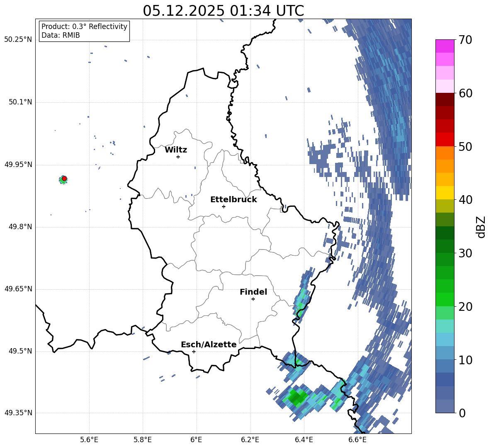Viewport: 491px width, 448px height.
Task: Click the magenta top colorbar swatch
Action: pyautogui.click(x=445, y=46)
